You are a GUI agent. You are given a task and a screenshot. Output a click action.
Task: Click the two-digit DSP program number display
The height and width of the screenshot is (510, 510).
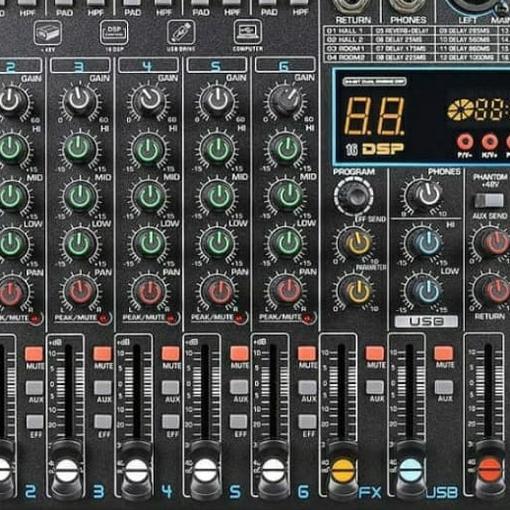374,116
